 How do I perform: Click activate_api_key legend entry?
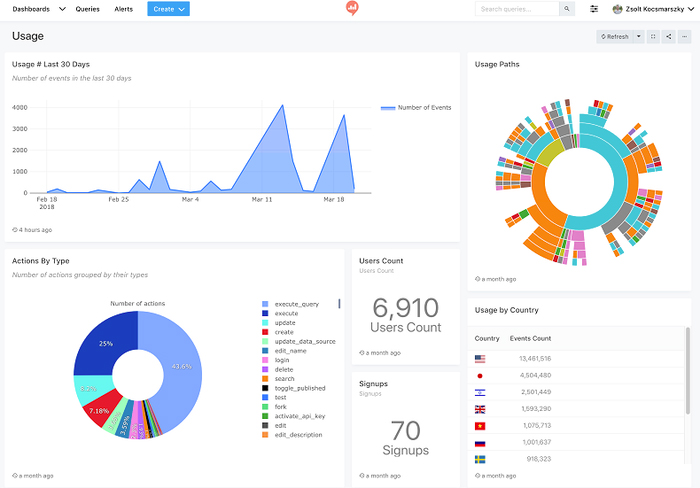294,416
